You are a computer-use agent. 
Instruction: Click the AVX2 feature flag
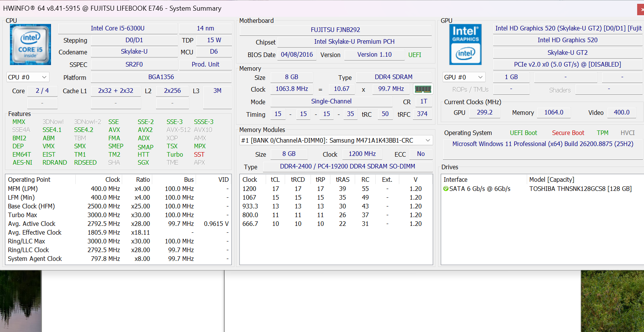[x=145, y=130]
